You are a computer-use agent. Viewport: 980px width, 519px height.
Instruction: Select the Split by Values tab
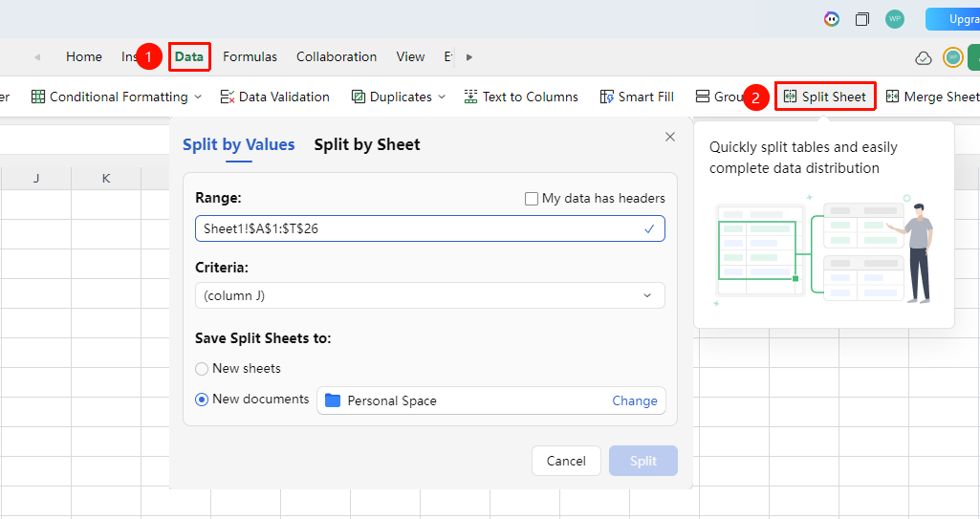(239, 145)
